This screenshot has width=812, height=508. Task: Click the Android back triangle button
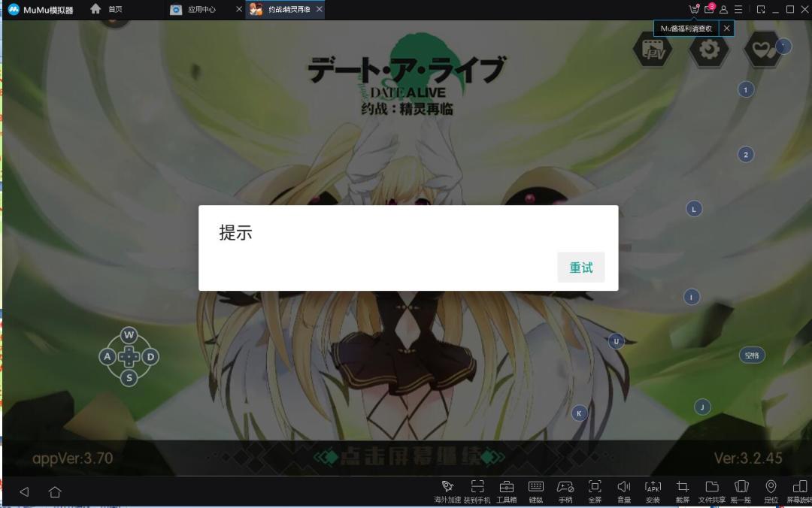click(24, 491)
